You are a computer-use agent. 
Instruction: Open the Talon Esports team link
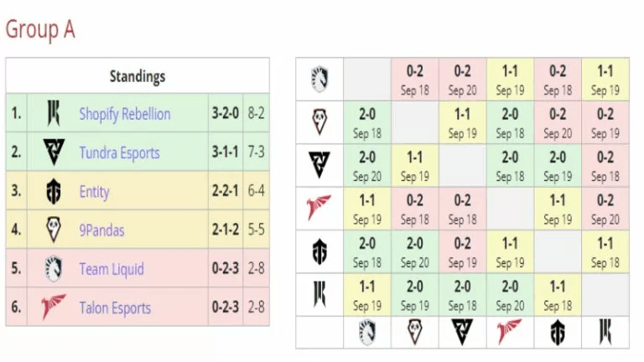tap(115, 308)
